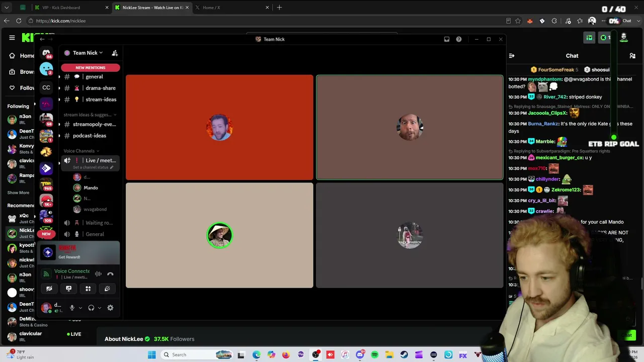Open MetaMask fox extension icon
Viewport: 644px width, 362px height.
[530, 21]
